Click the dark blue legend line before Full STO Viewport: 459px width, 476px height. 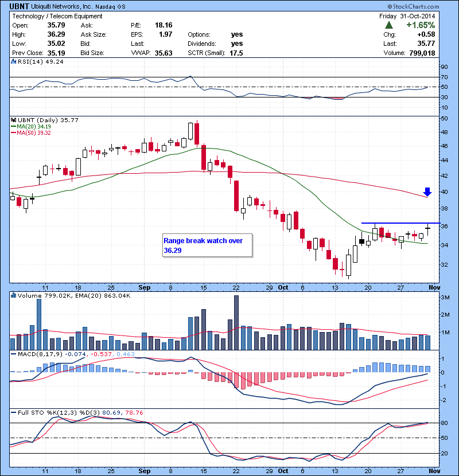[13, 412]
